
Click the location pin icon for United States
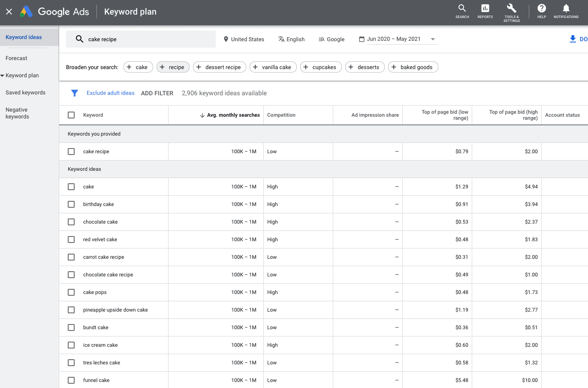click(226, 39)
